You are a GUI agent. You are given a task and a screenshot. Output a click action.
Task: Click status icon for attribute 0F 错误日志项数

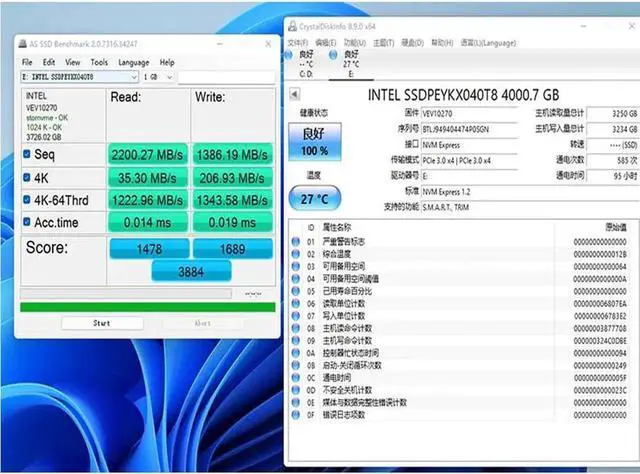pyautogui.click(x=295, y=414)
